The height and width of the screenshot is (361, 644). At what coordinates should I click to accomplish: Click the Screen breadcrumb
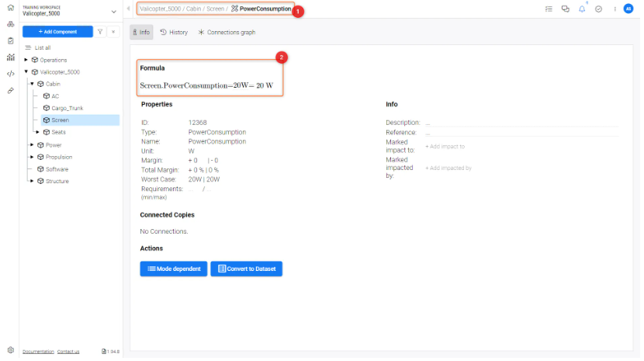[216, 9]
